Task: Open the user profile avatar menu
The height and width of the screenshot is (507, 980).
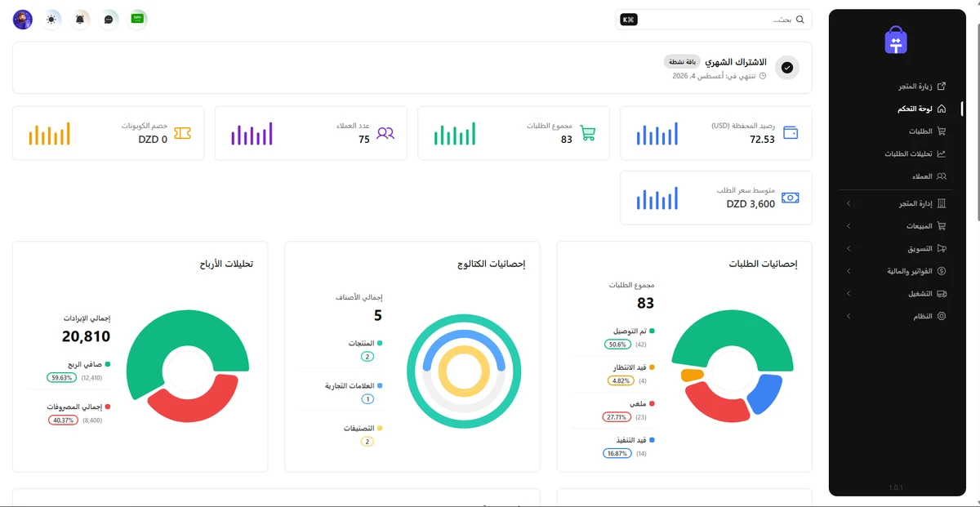Action: pos(23,20)
